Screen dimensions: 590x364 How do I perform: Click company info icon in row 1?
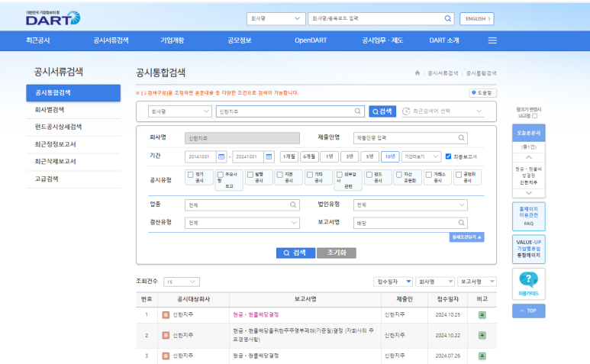[166, 314]
